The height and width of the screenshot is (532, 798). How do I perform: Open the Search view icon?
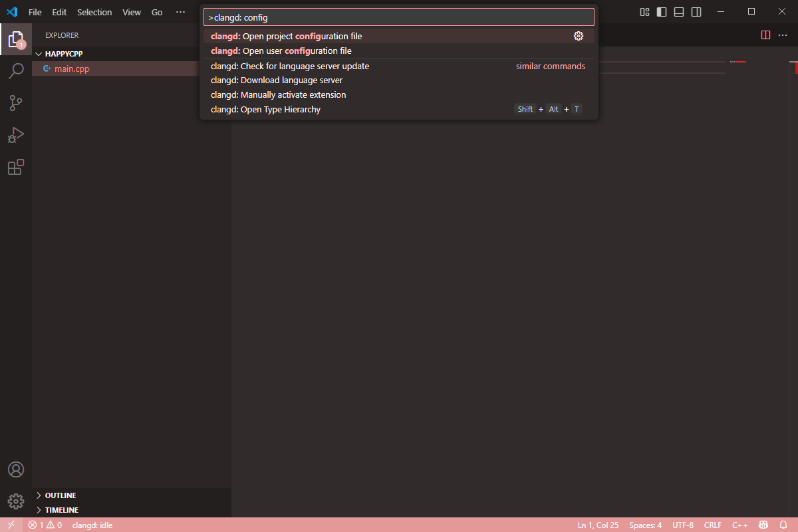(x=16, y=71)
